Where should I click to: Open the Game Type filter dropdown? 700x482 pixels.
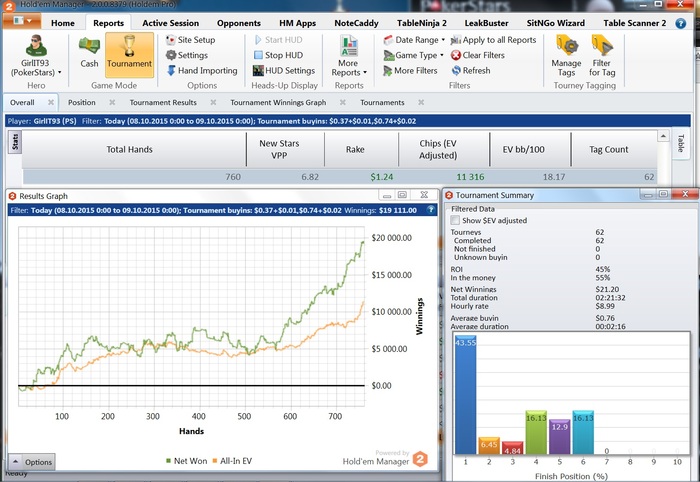pos(413,55)
